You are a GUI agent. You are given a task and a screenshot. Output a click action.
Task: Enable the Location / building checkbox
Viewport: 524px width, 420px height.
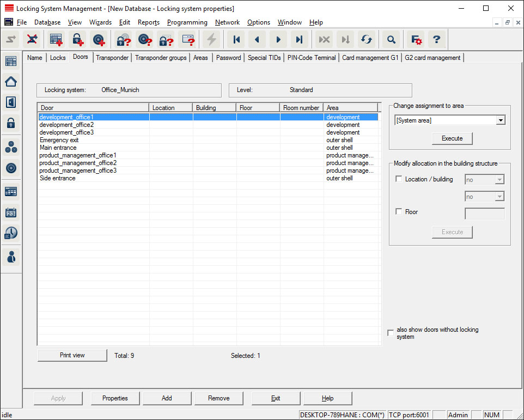[x=399, y=179]
